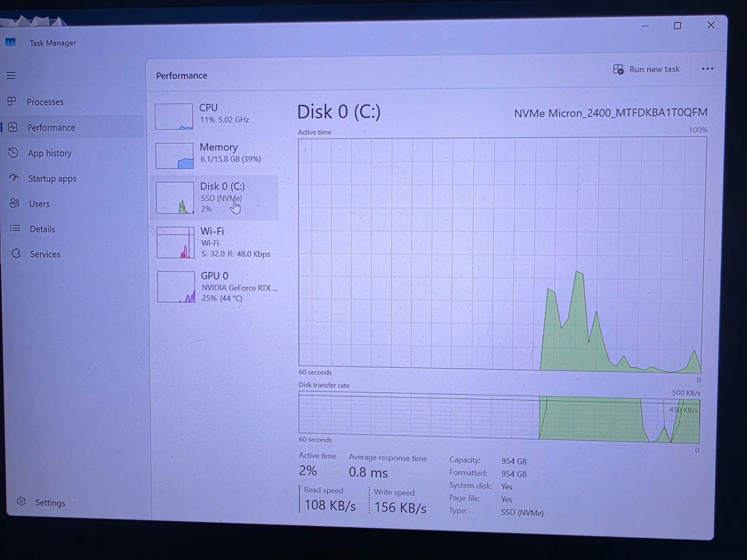Click the Task Manager app icon
747x560 pixels.
click(x=11, y=42)
